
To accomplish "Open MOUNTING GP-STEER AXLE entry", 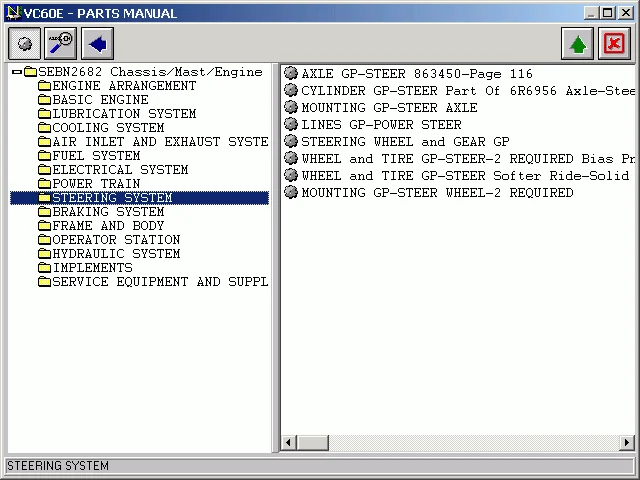I will 389,108.
